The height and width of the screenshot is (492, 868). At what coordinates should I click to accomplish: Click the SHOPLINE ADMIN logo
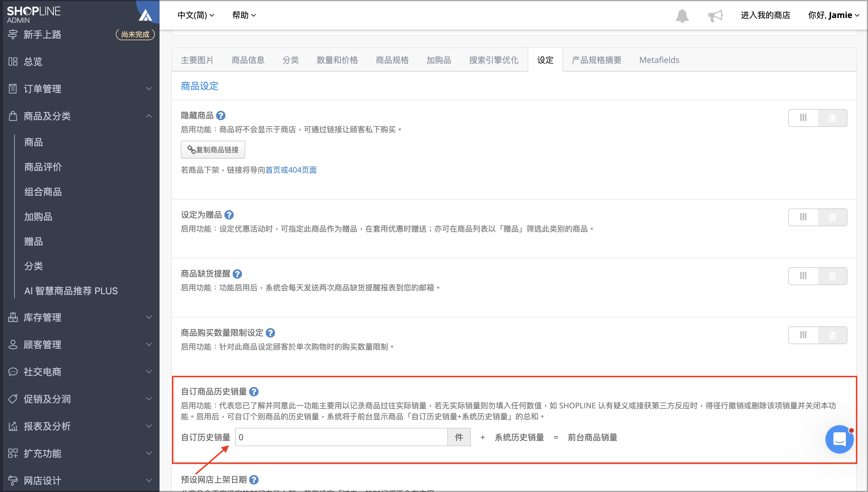[33, 14]
